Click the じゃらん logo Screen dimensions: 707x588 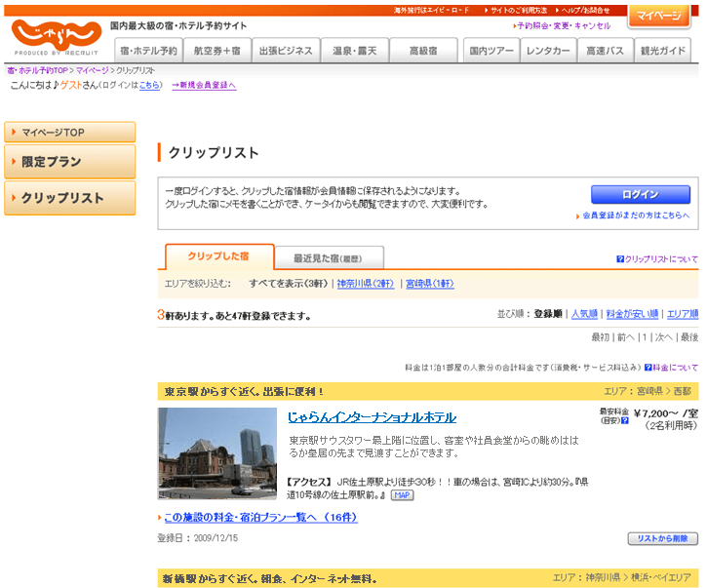pyautogui.click(x=57, y=37)
